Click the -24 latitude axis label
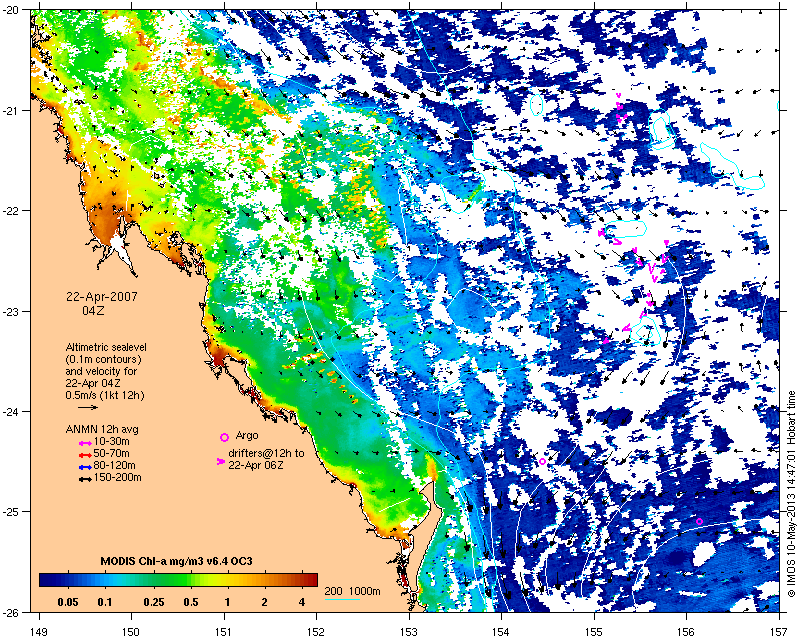Viewport: 800px width, 640px height. point(11,411)
